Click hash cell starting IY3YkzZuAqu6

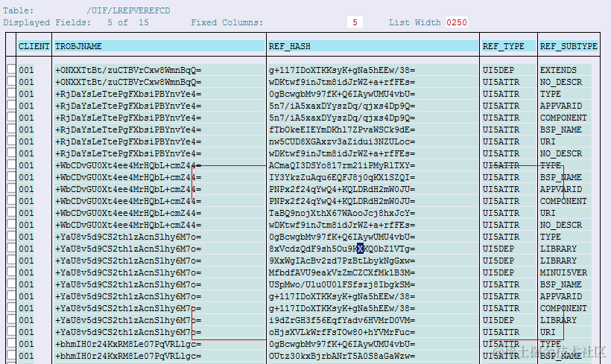click(x=342, y=177)
